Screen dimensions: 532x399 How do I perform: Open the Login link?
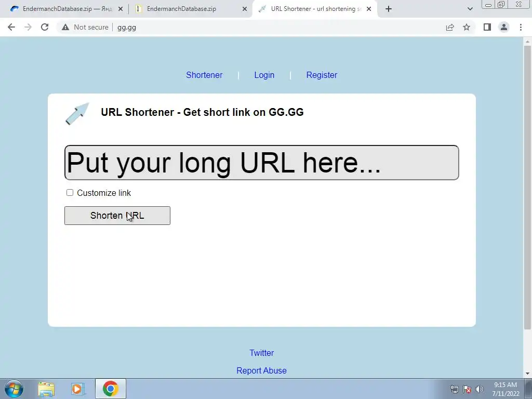(264, 75)
